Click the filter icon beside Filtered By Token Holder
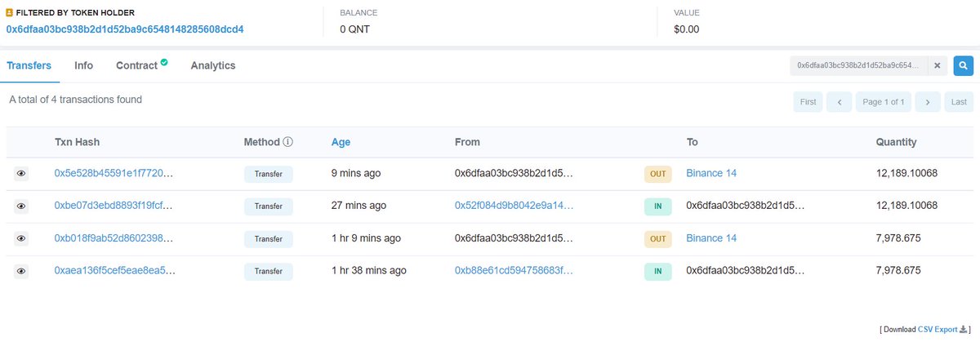The height and width of the screenshot is (355, 980). [9, 13]
